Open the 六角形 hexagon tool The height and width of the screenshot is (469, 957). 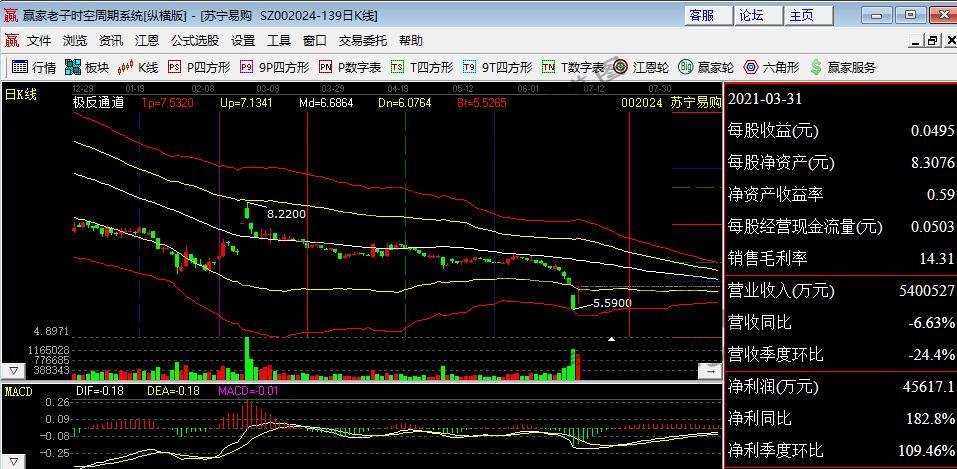[771, 67]
